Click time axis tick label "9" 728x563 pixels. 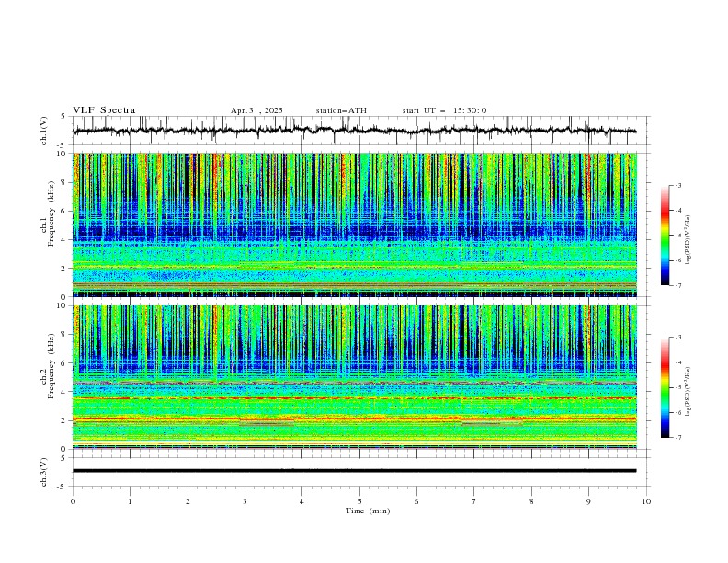pos(588,501)
